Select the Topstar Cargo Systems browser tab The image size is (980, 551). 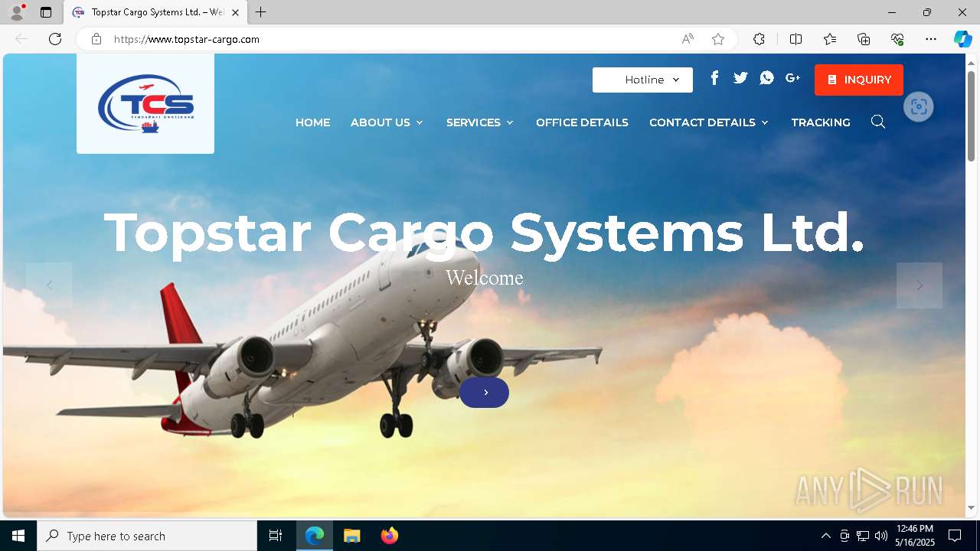pyautogui.click(x=155, y=12)
